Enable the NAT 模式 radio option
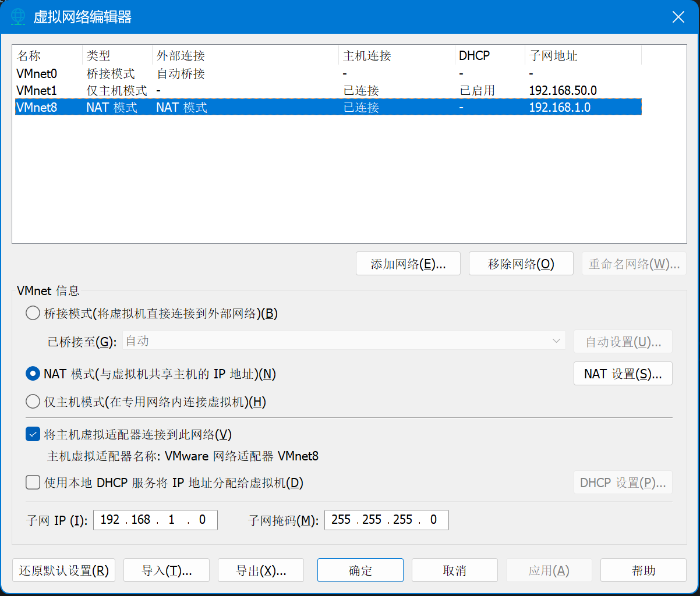 pyautogui.click(x=33, y=373)
